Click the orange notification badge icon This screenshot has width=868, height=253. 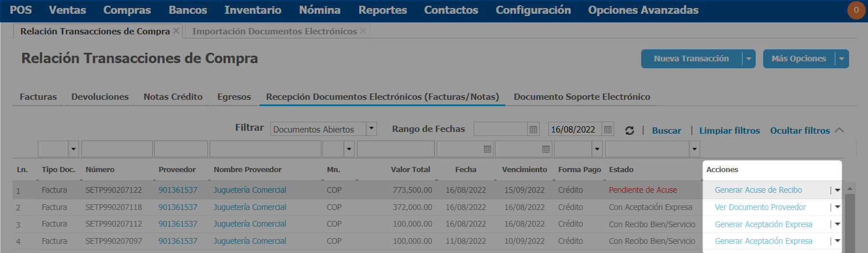tap(856, 10)
